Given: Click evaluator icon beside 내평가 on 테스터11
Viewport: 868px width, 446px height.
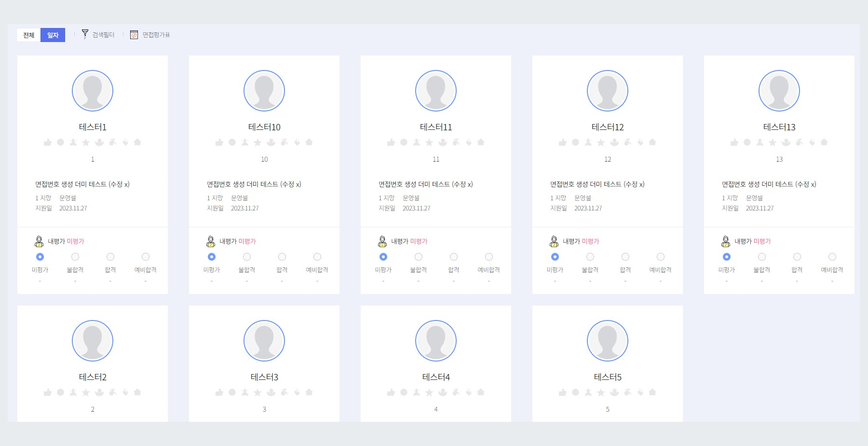Looking at the screenshot, I should 382,241.
